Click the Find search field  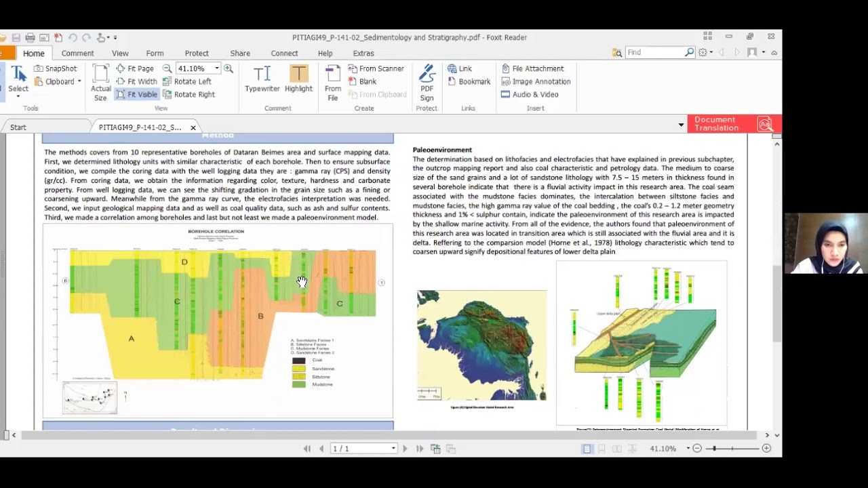[654, 52]
